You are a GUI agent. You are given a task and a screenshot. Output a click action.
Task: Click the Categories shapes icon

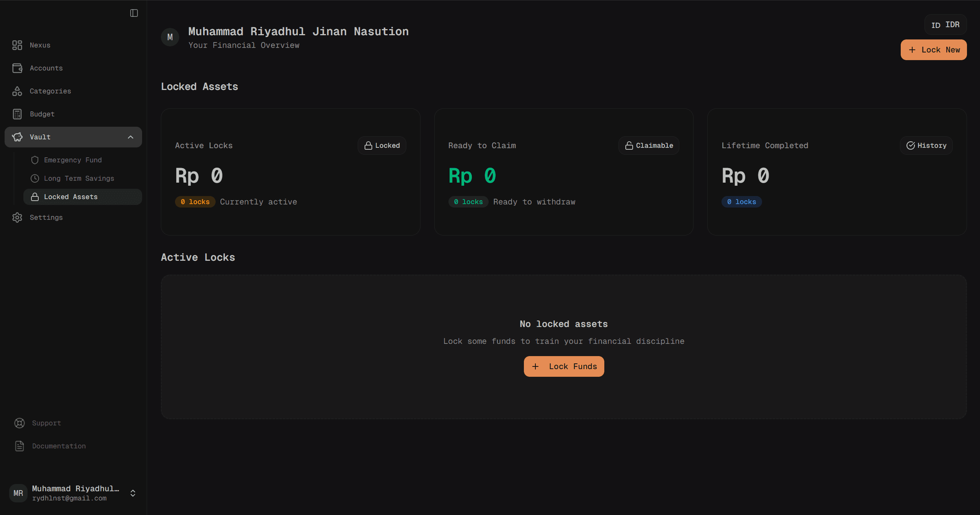pyautogui.click(x=17, y=91)
